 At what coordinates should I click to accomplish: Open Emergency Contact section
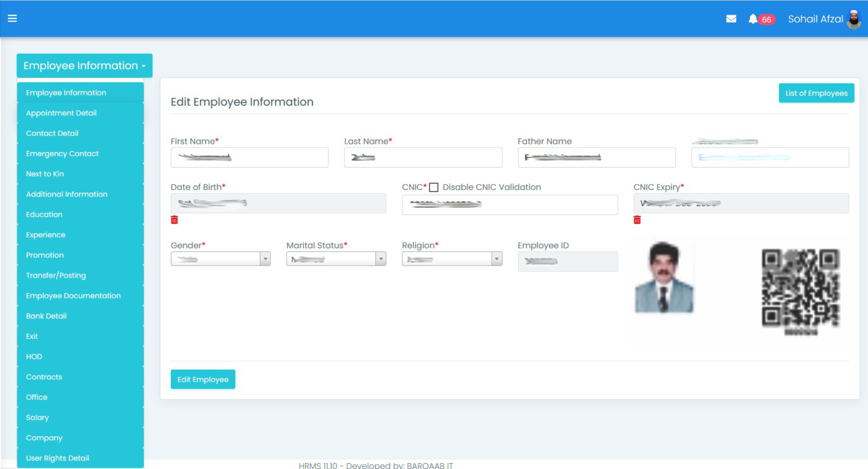click(x=62, y=154)
